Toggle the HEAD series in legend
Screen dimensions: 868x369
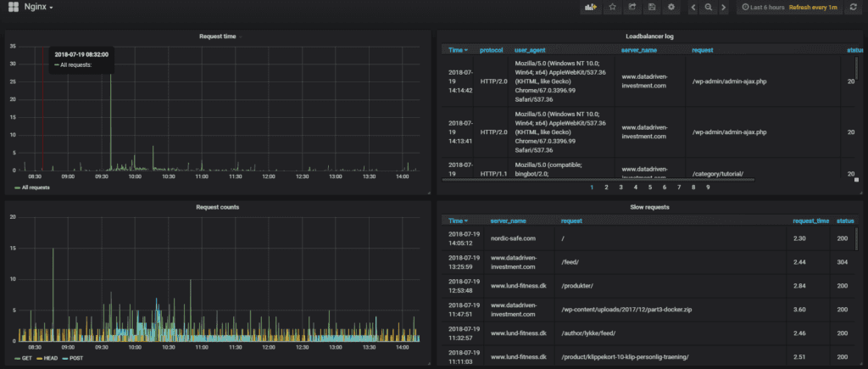(46, 359)
